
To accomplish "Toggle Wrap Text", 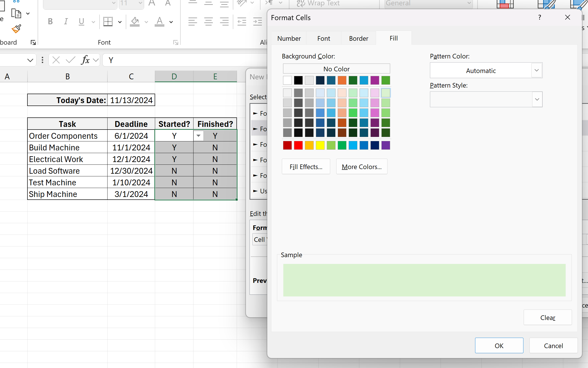I will point(317,3).
